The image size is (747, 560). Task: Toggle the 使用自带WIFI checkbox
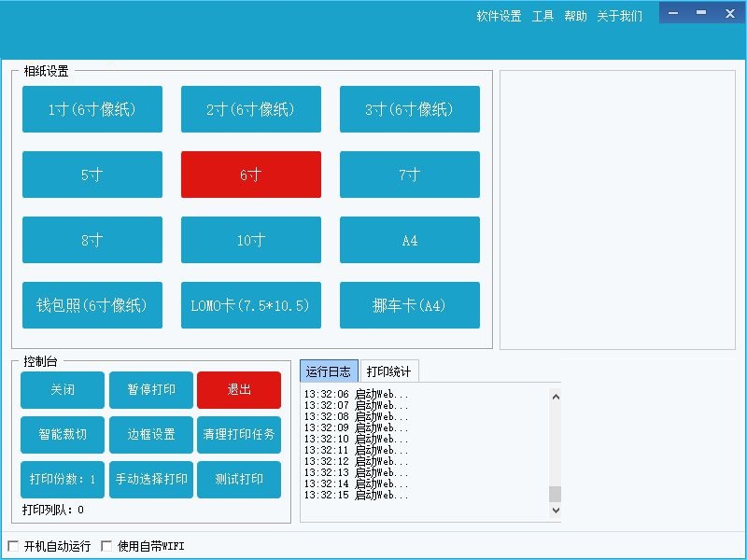click(106, 546)
